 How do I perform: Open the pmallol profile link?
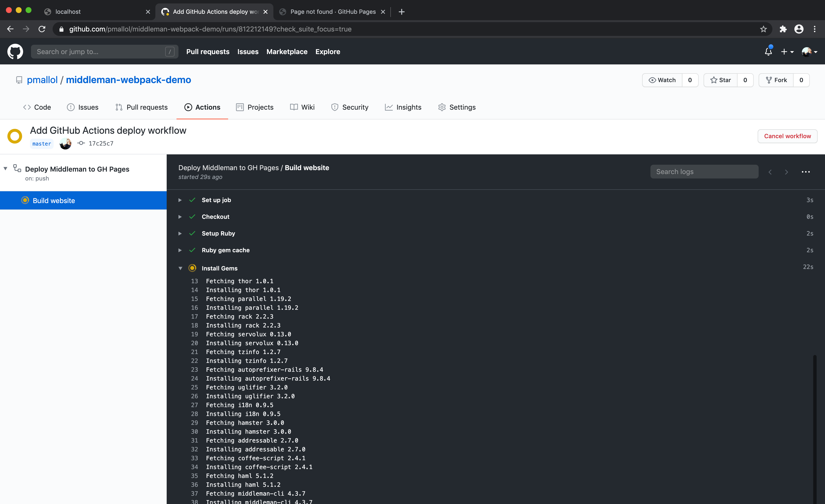pos(42,80)
